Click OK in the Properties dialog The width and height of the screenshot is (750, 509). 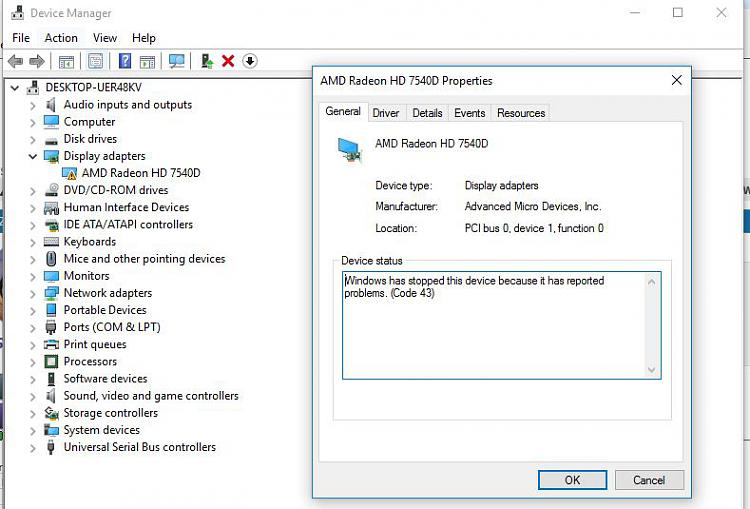(572, 480)
